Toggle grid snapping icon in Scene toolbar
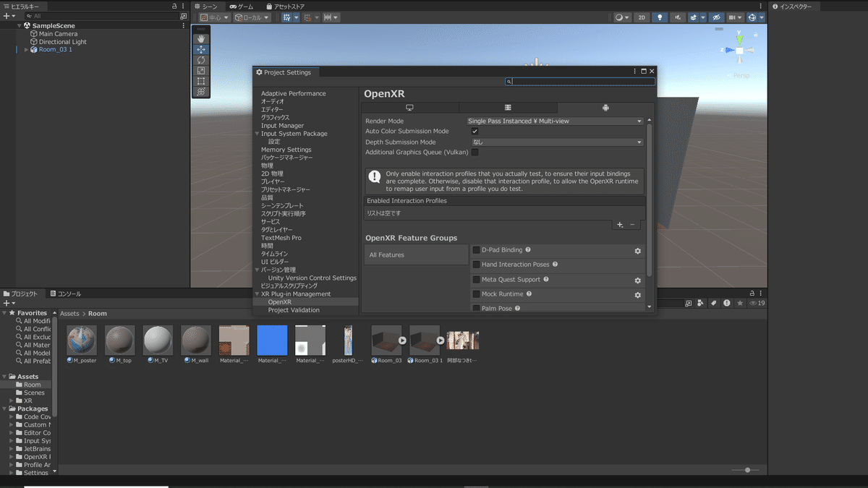Image resolution: width=868 pixels, height=488 pixels. tap(287, 17)
